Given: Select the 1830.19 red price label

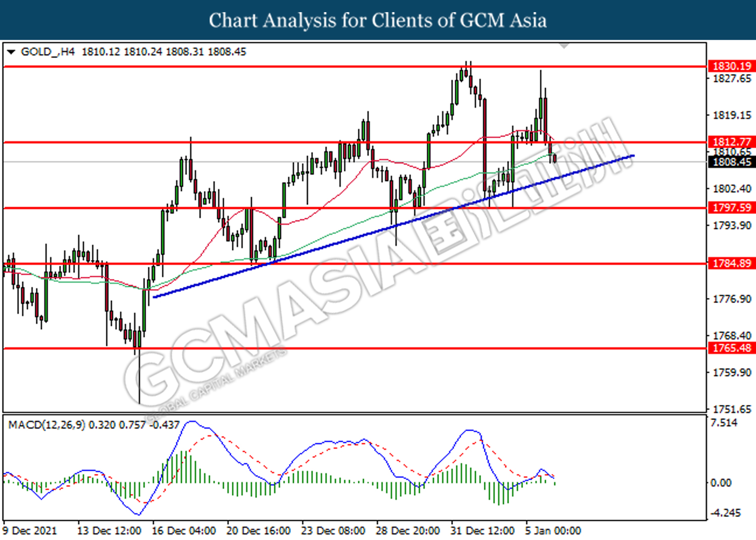Looking at the screenshot, I should pyautogui.click(x=732, y=66).
